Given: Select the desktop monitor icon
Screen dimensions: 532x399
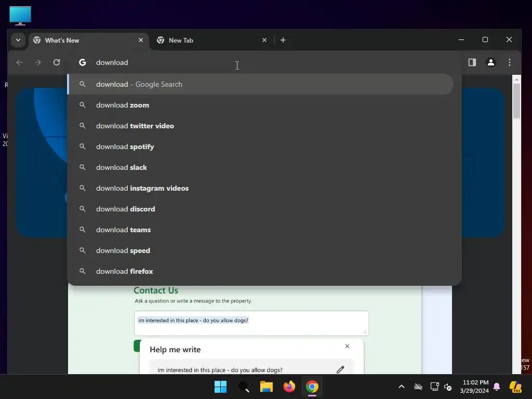Looking at the screenshot, I should pos(20,16).
